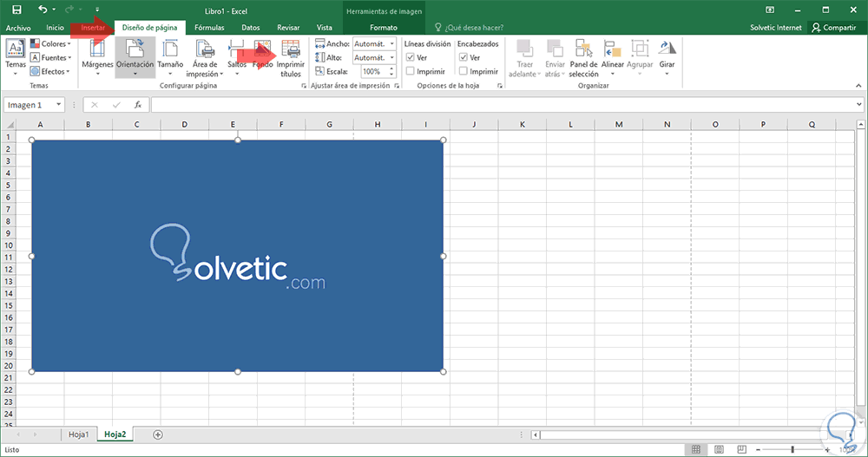Click the select all cells corner

coord(10,125)
